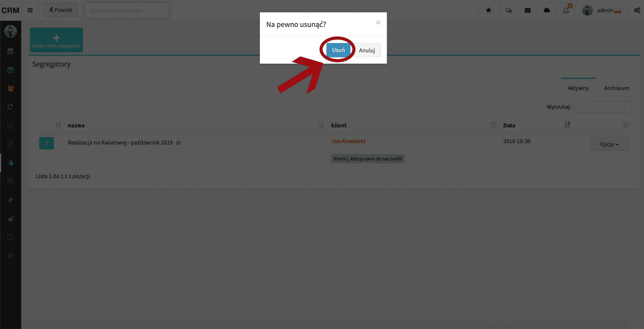The height and width of the screenshot is (329, 644).
Task: Click 'Dodaj nowy segregator' button
Action: point(57,40)
